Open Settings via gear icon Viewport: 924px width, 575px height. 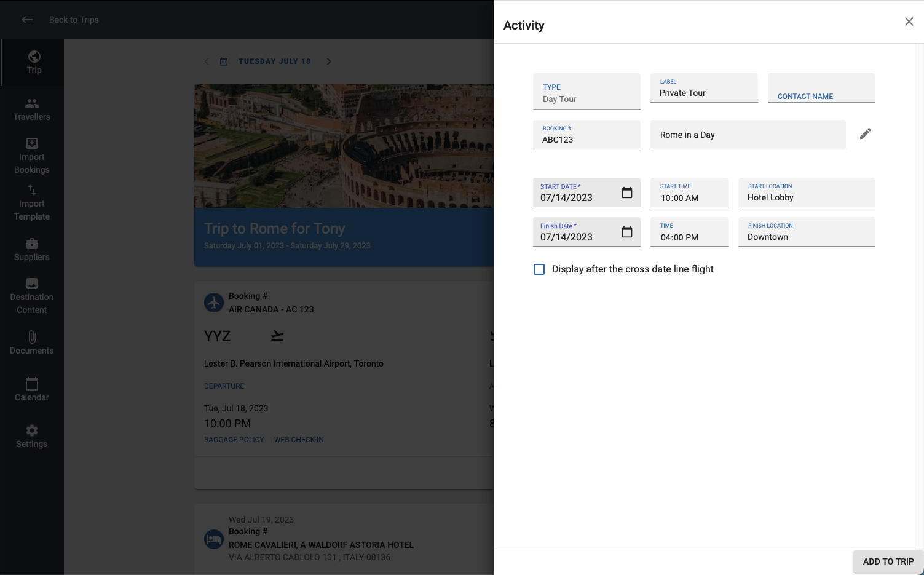(32, 430)
